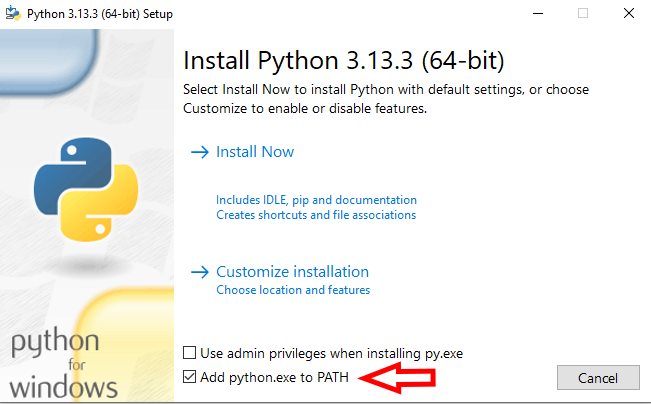This screenshot has width=651, height=404.
Task: Uncheck Add python.exe to PATH
Action: click(190, 377)
